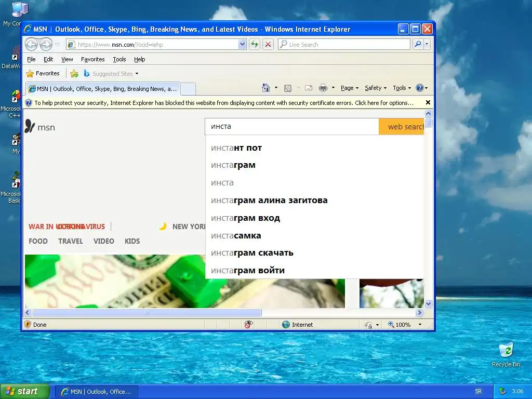Click the Read Mail envelope icon

point(309,88)
